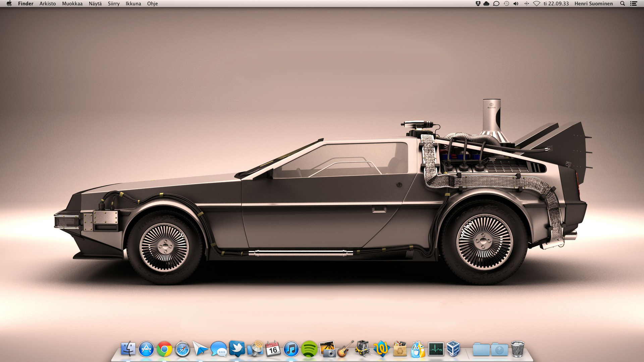This screenshot has height=362, width=644.
Task: Click the speech bubble menu bar icon
Action: 496,4
